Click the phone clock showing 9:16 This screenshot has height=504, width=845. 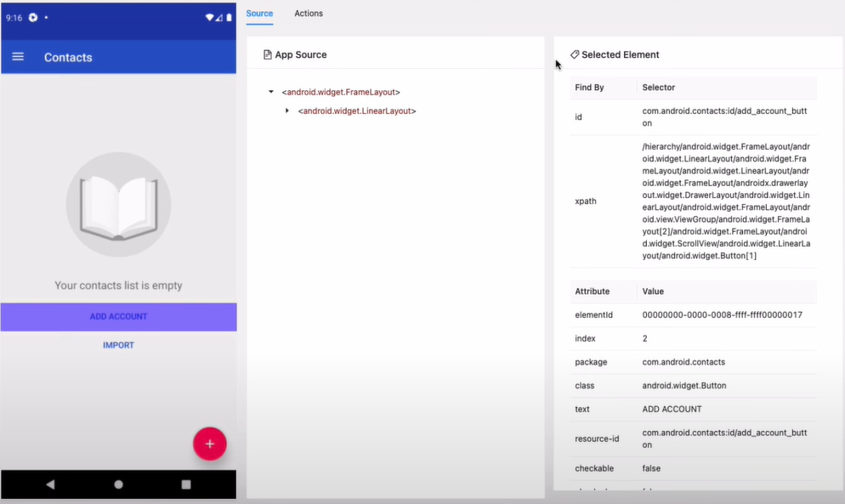pyautogui.click(x=14, y=18)
